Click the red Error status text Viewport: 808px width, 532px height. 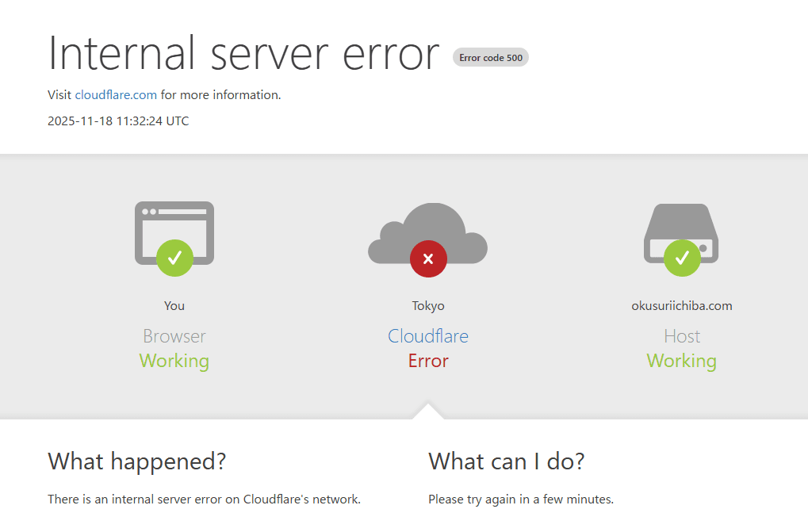pos(428,362)
